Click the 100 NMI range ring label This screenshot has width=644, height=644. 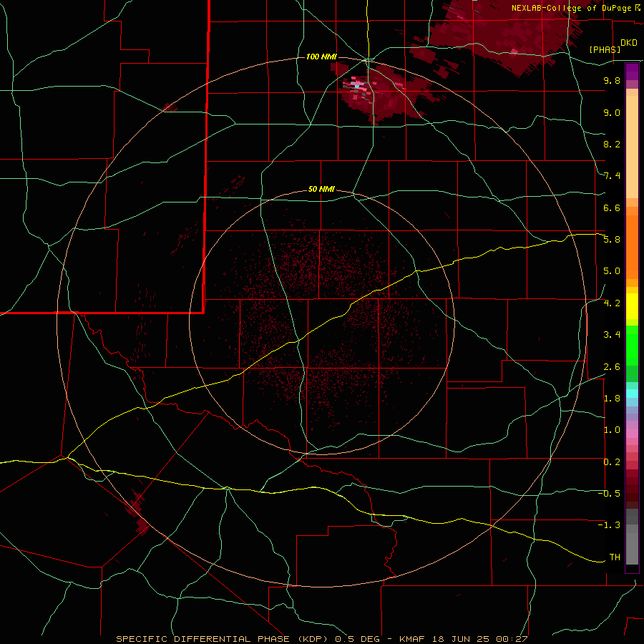tap(321, 57)
